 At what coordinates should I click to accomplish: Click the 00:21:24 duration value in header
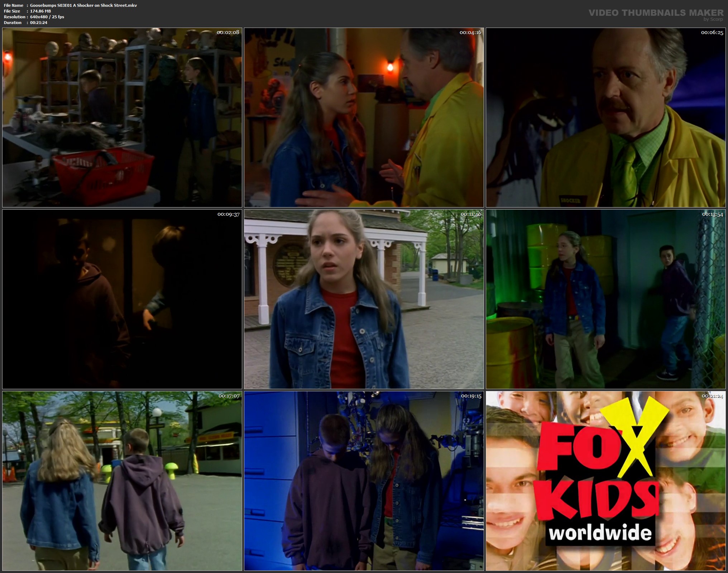tap(39, 23)
